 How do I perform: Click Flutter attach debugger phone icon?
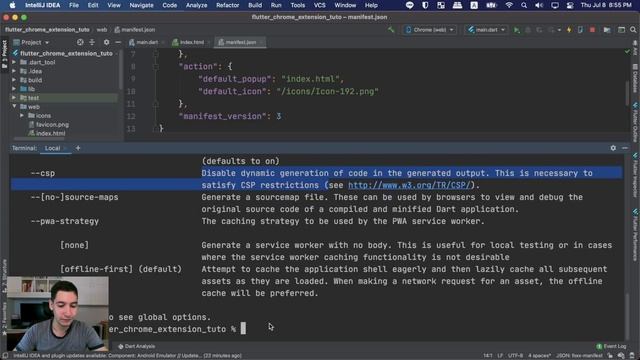click(x=580, y=30)
